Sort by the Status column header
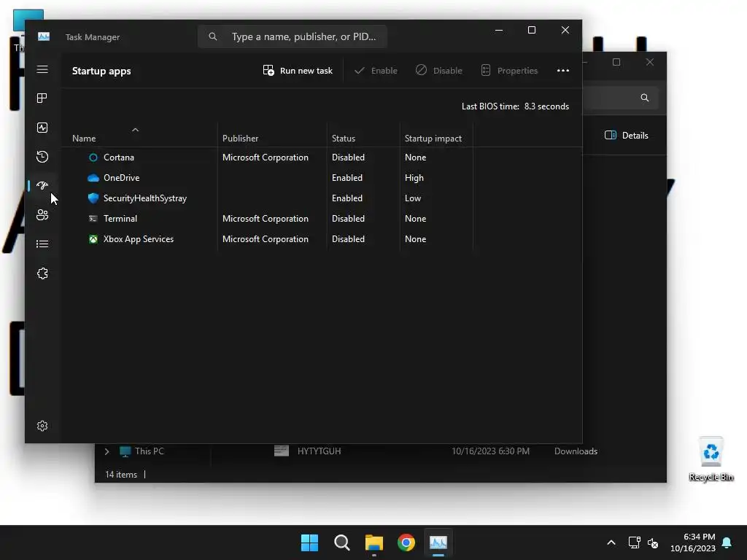The height and width of the screenshot is (560, 747). point(344,138)
